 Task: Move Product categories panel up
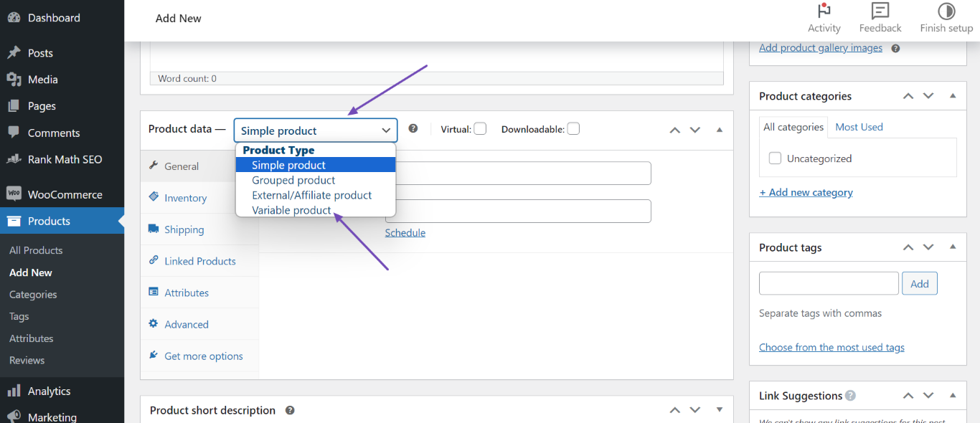pyautogui.click(x=908, y=95)
